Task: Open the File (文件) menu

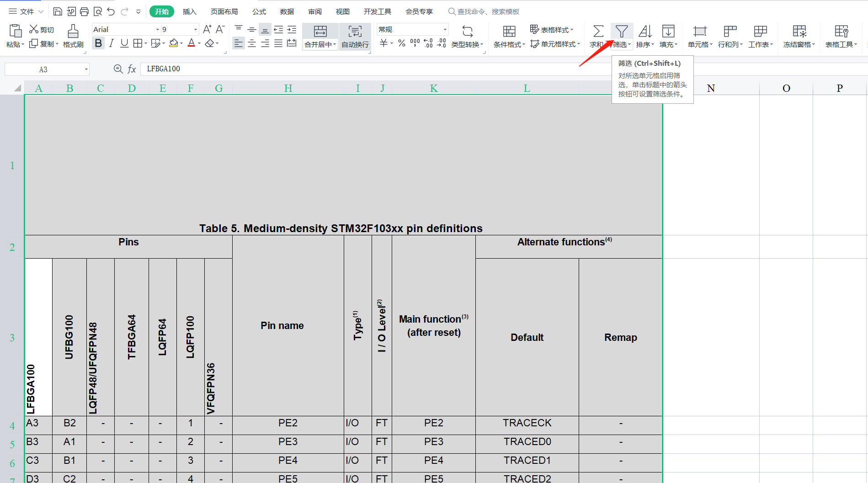Action: 26,11
